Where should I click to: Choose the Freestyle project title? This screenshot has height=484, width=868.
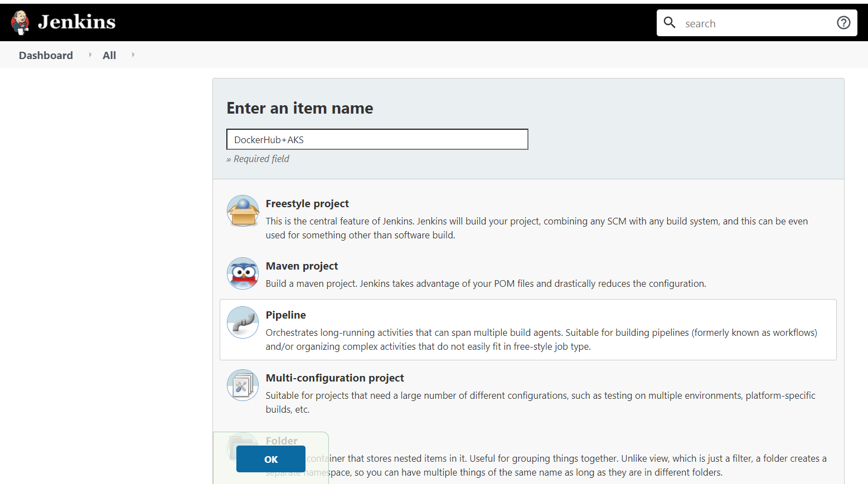tap(307, 204)
